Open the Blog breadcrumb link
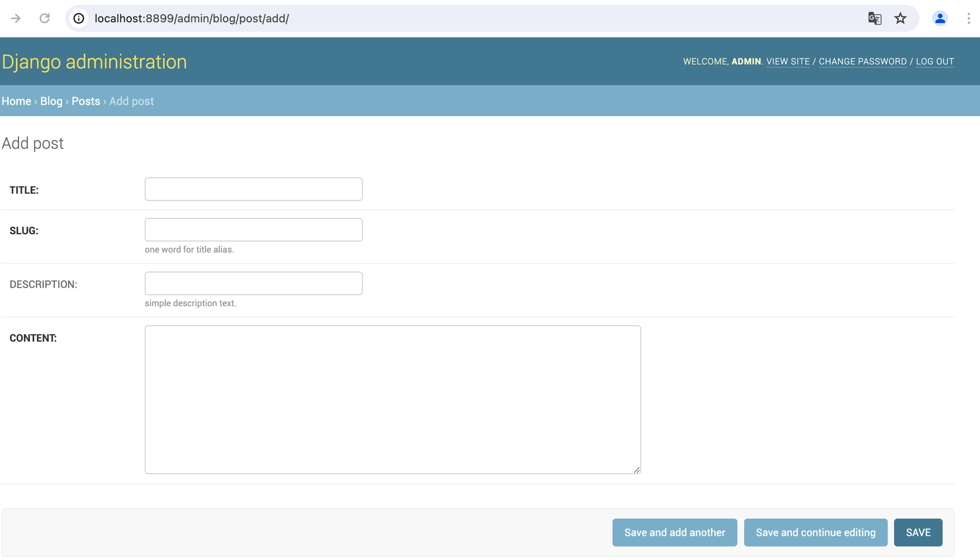The height and width of the screenshot is (560, 980). coord(51,101)
